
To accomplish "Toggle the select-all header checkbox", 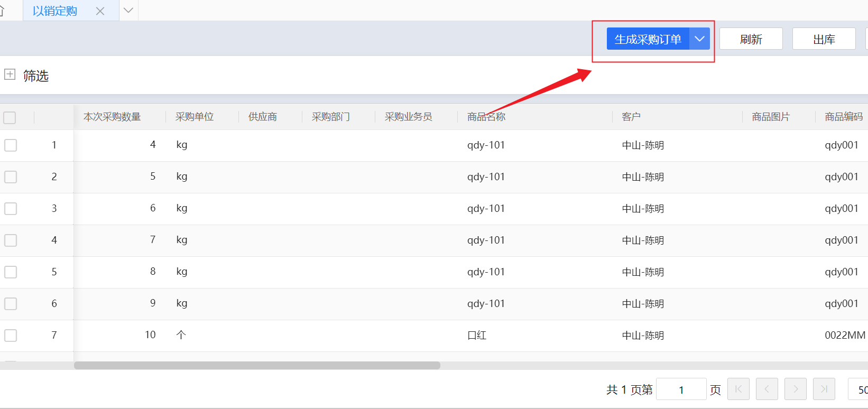I will click(10, 117).
